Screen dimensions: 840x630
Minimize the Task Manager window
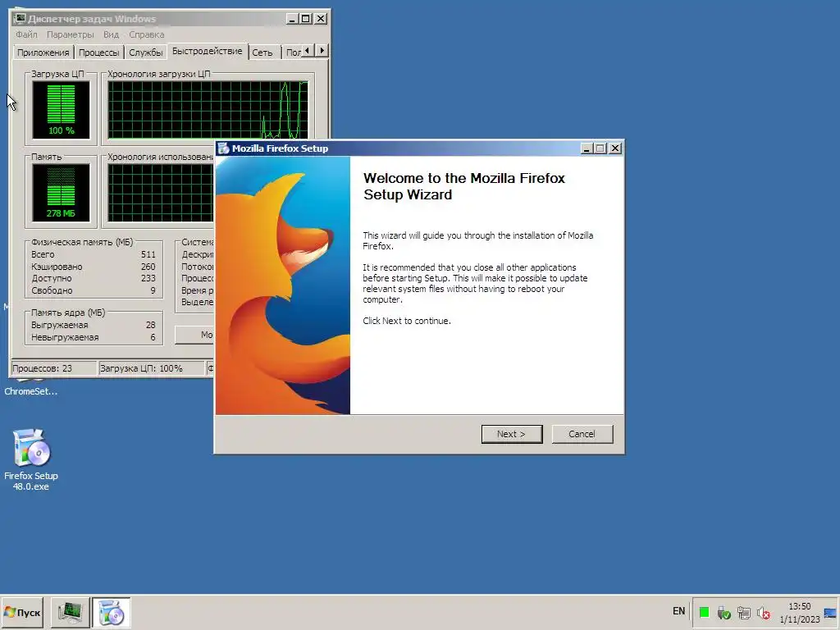coord(292,19)
